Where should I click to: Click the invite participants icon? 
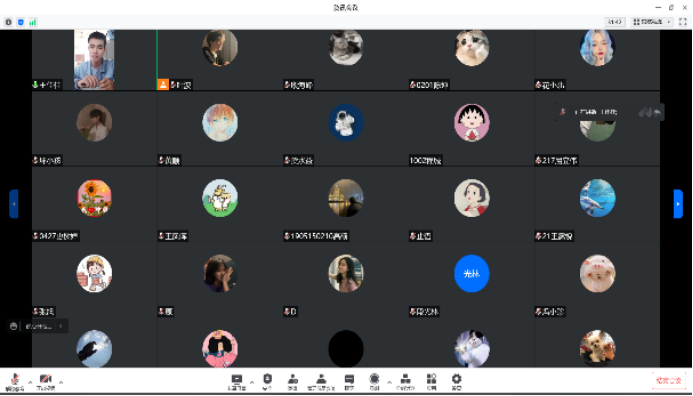tap(293, 382)
